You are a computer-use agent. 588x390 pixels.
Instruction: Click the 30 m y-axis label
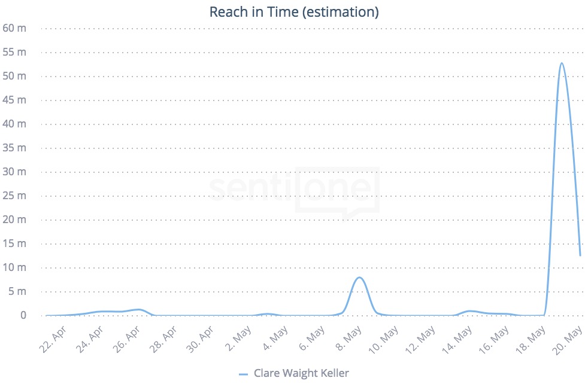pyautogui.click(x=14, y=172)
